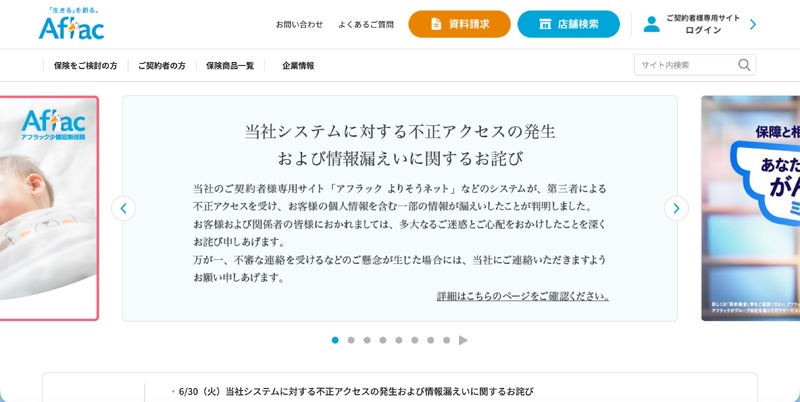Screen dimensions: 800x402
Task: Select fifth carousel dot indicator
Action: coord(399,340)
